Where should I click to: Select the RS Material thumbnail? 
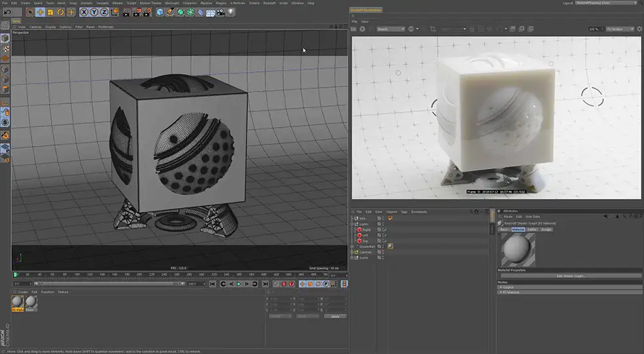[18, 303]
